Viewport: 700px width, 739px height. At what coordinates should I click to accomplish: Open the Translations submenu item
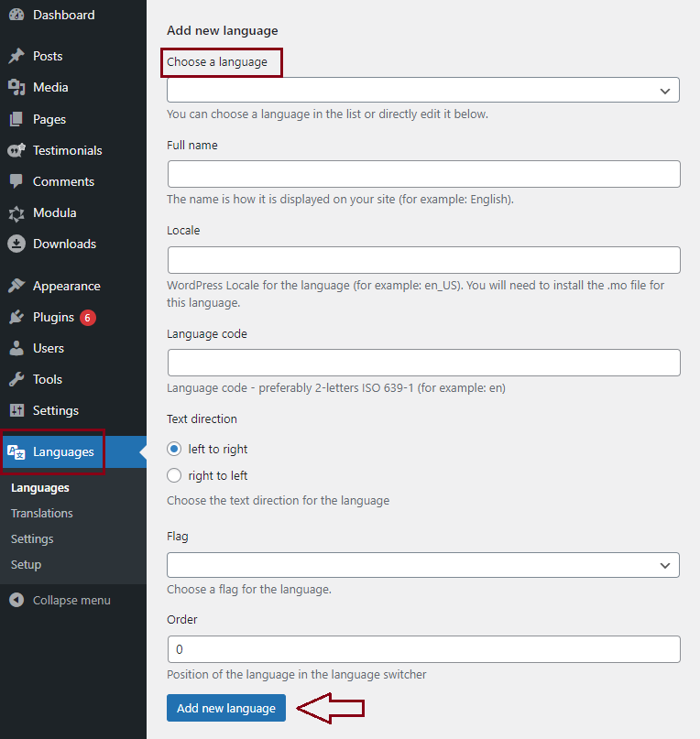coord(42,514)
